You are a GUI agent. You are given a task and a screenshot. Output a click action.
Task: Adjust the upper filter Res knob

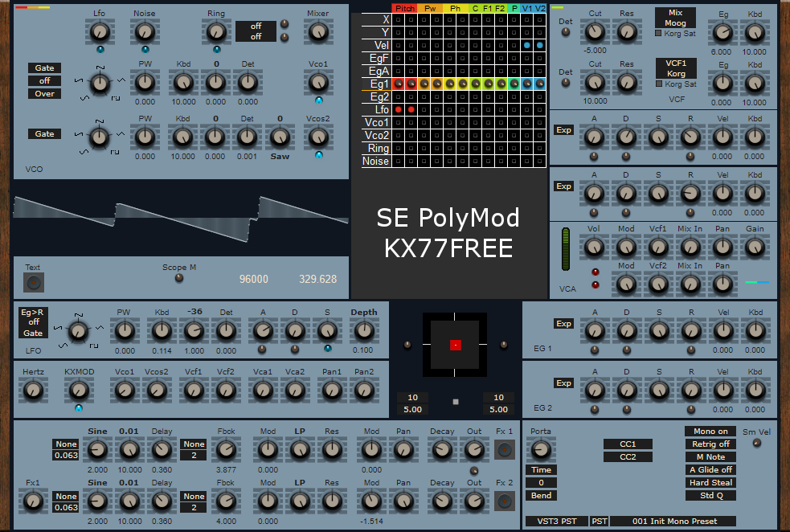coord(627,32)
